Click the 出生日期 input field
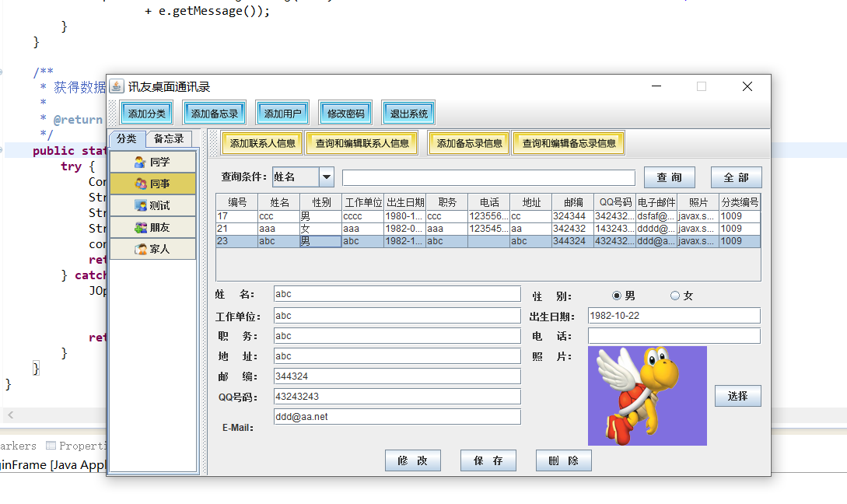 pos(674,316)
